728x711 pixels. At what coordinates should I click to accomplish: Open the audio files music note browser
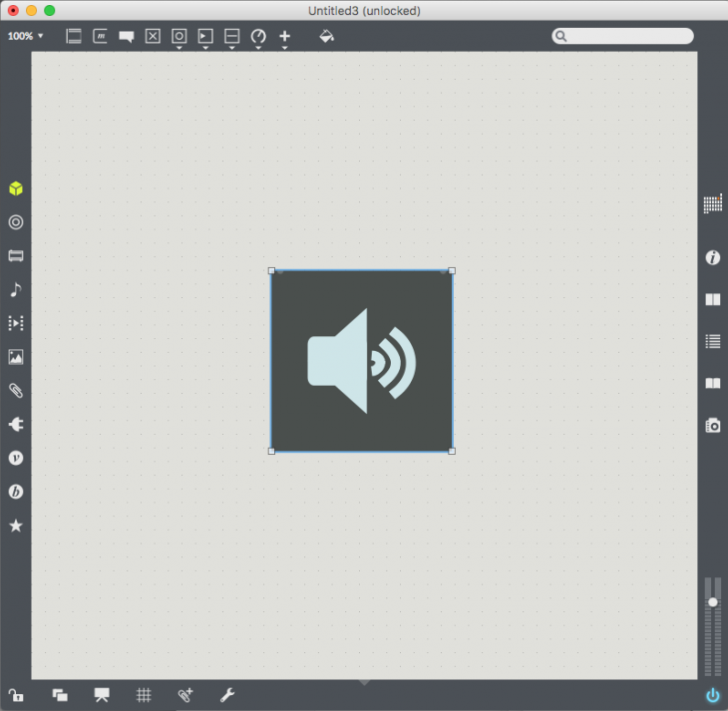click(x=16, y=289)
